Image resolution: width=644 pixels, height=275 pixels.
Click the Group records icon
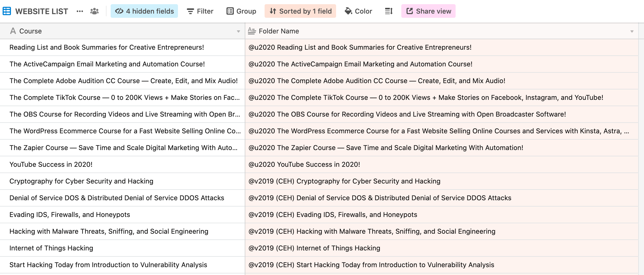coord(230,11)
